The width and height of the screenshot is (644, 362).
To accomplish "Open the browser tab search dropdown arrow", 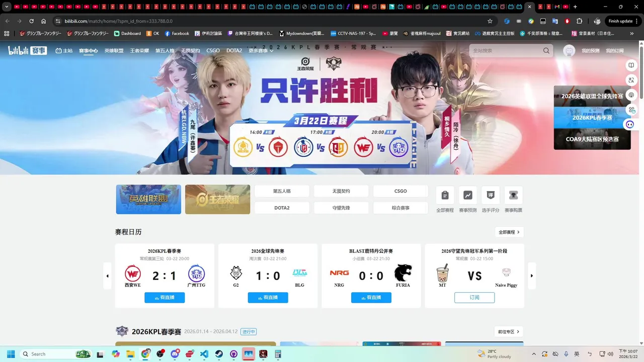I will (7, 7).
